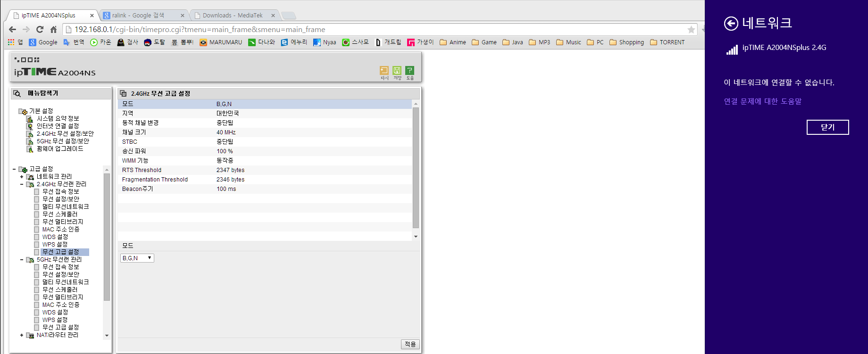Viewport: 868px width, 354px height.
Task: Open the TORRENT bookmarks folder
Action: 668,42
